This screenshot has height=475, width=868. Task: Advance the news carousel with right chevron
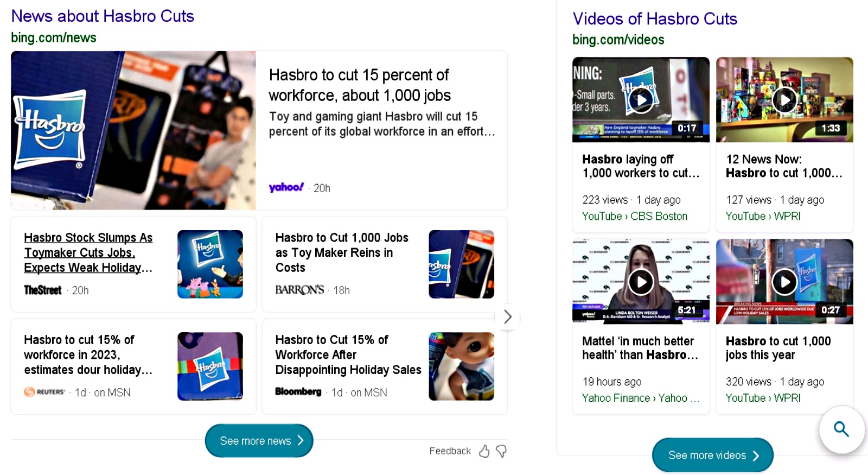pyautogui.click(x=507, y=316)
